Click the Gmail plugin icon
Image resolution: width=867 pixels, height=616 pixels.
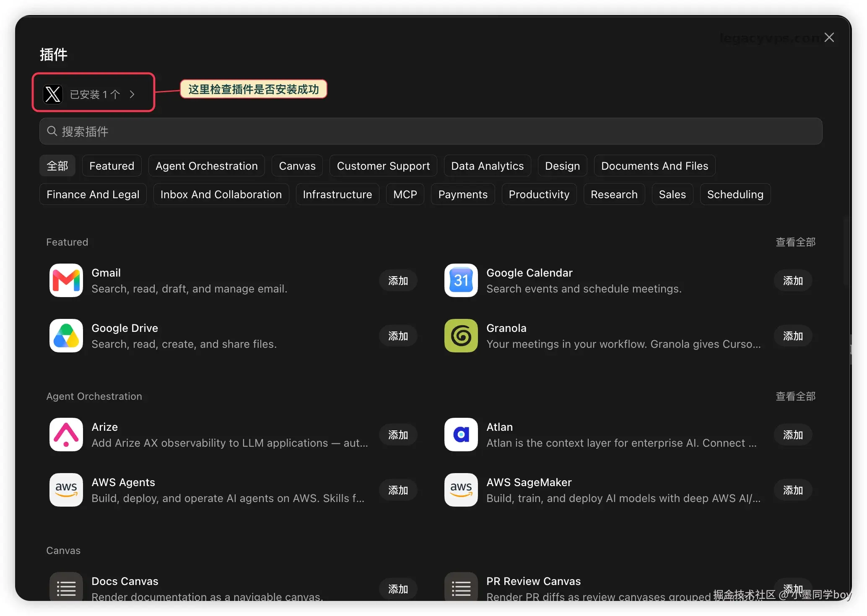click(x=66, y=280)
